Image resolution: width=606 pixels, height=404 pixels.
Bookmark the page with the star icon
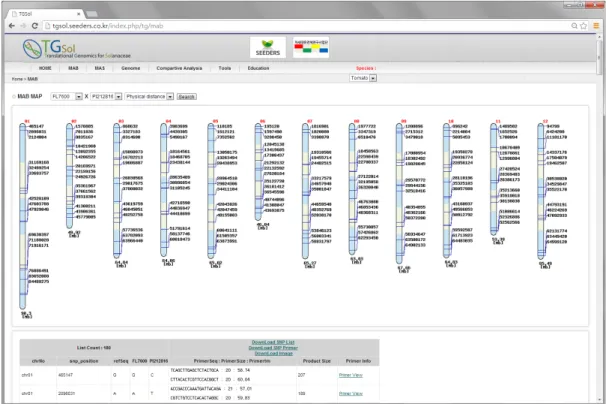coord(584,26)
